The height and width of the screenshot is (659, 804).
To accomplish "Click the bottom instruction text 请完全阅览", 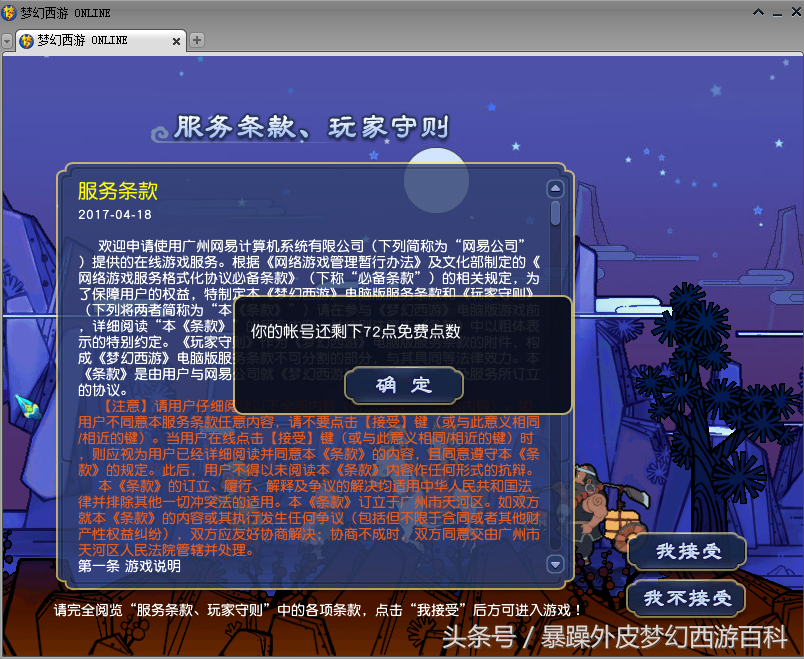I will coord(317,610).
